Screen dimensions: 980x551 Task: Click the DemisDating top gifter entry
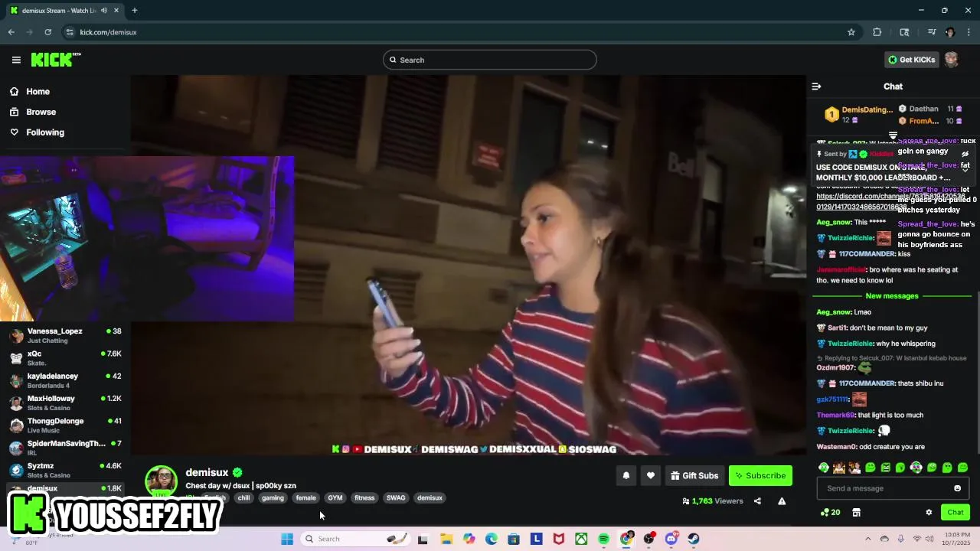point(858,115)
